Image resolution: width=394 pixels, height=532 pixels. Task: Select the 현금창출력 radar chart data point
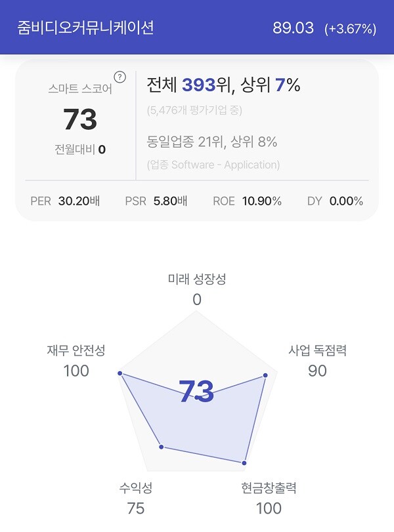pos(244,462)
